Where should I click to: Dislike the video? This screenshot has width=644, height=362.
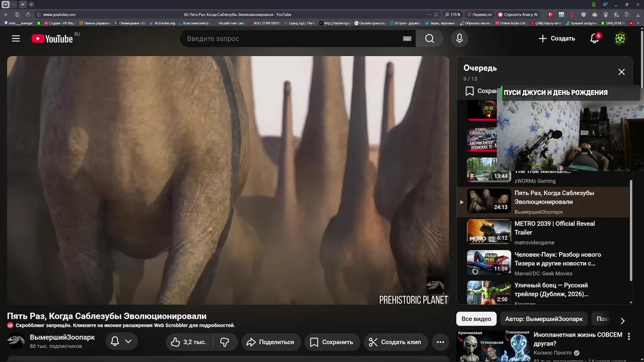tap(225, 342)
